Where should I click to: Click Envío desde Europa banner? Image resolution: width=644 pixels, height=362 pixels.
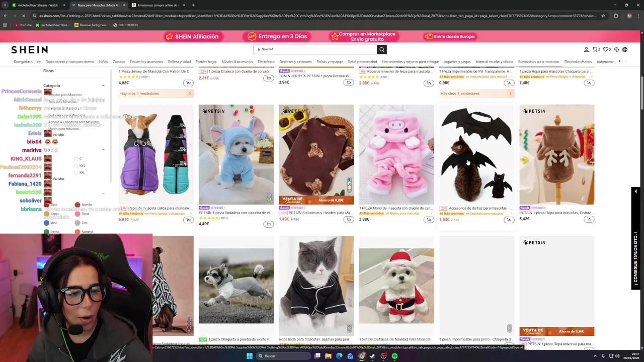(x=450, y=36)
